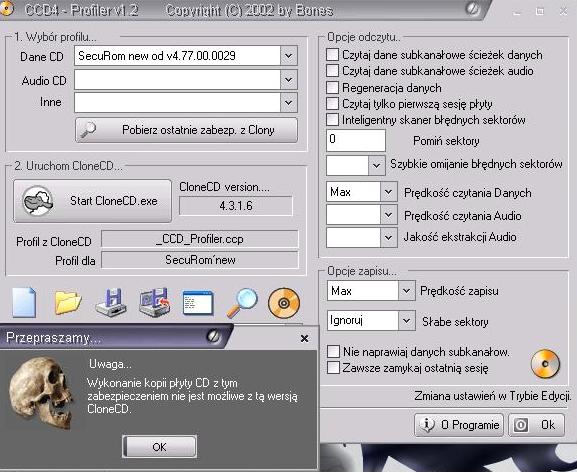Expand the Inne profile dropdown
The width and height of the screenshot is (577, 473).
point(288,103)
